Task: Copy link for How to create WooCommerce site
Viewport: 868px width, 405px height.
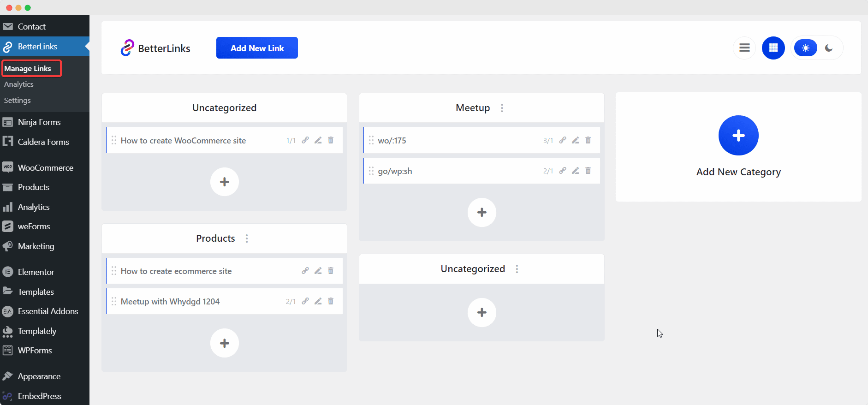Action: (x=305, y=140)
